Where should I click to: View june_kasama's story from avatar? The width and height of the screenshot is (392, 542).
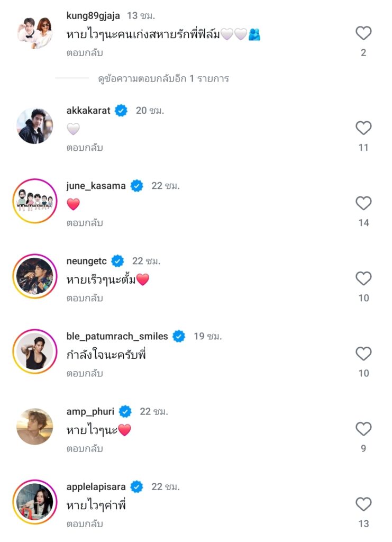pyautogui.click(x=35, y=201)
